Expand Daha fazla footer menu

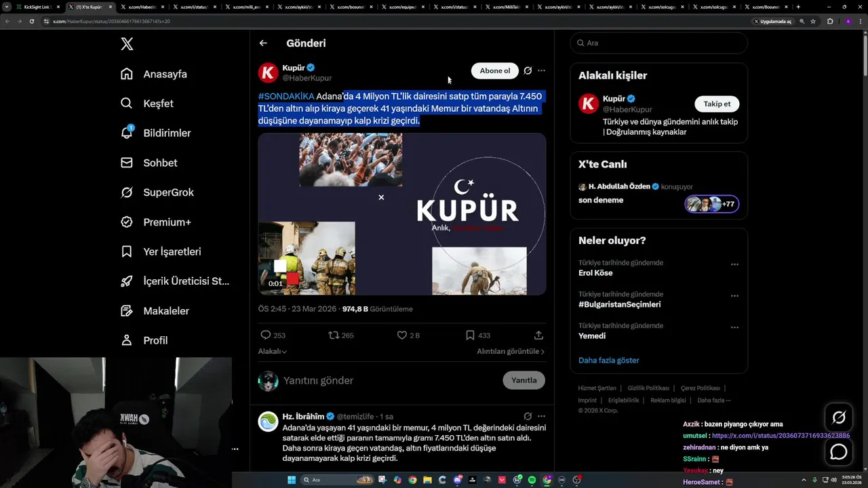coord(713,401)
